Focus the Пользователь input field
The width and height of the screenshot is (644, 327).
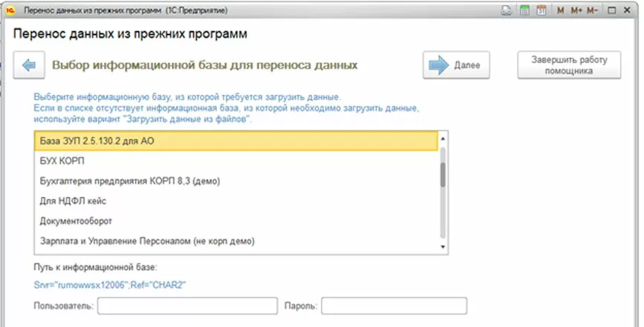click(x=187, y=306)
